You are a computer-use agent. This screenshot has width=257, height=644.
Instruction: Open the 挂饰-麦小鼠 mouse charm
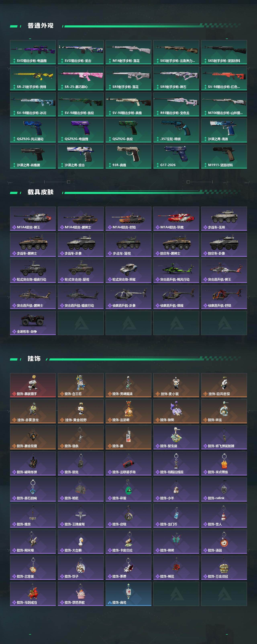(176, 385)
